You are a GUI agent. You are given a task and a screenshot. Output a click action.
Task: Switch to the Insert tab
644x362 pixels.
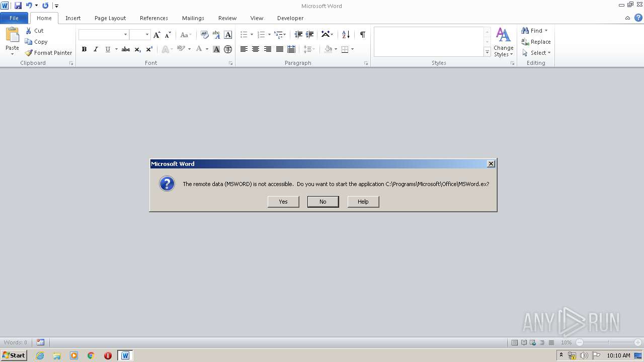coord(73,18)
